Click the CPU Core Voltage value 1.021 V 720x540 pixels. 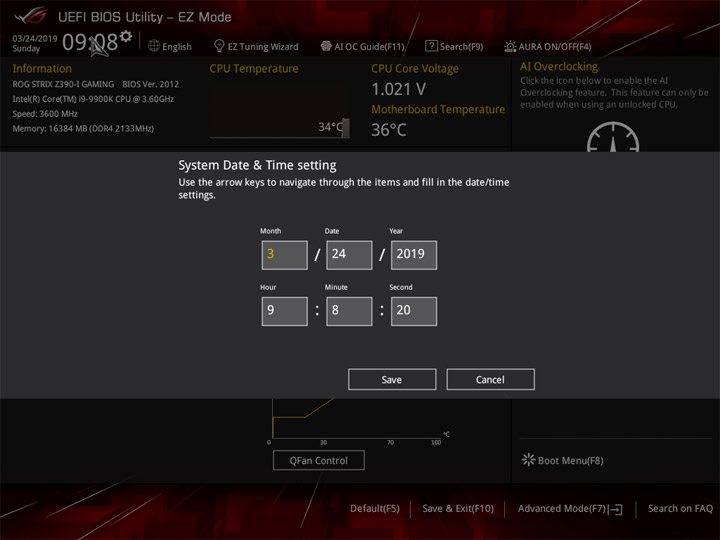point(399,89)
